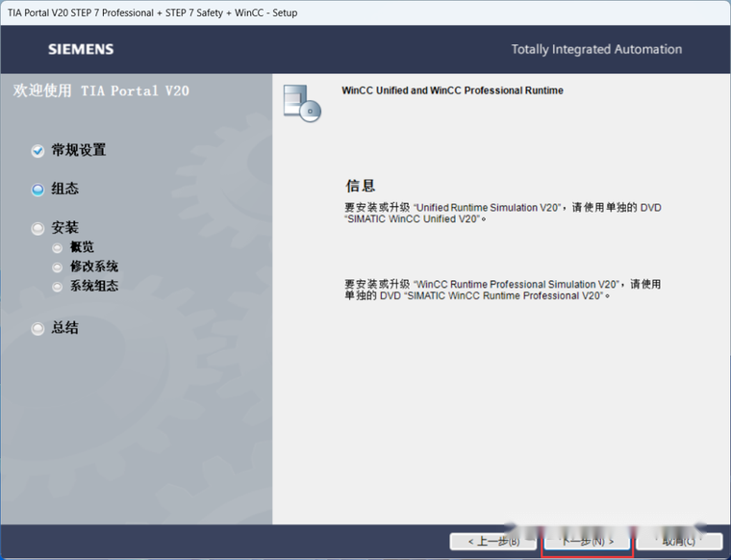Click the checkmark icon beside 常规设置
This screenshot has height=560, width=731.
38,151
